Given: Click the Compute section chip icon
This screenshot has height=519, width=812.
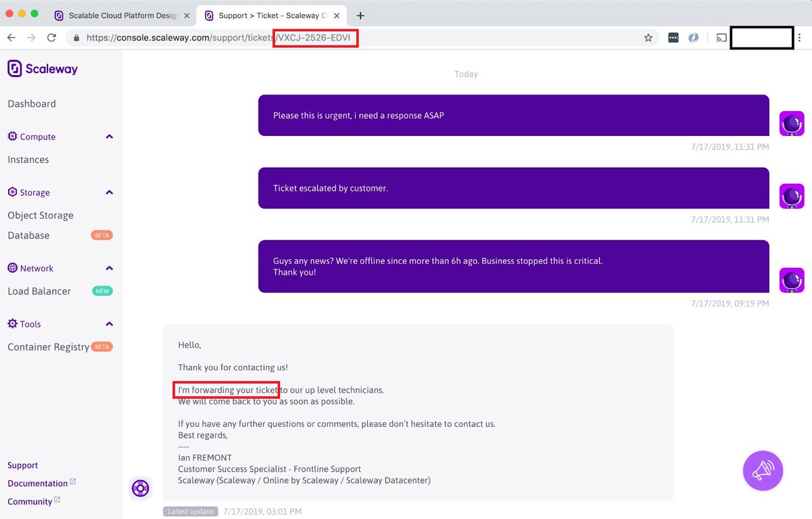Looking at the screenshot, I should click(12, 136).
